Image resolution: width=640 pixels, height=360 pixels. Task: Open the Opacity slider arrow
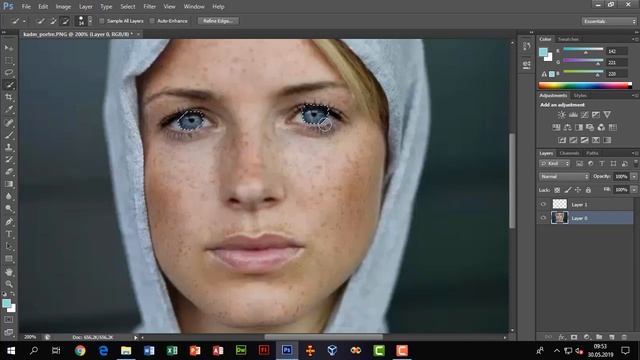(x=633, y=176)
